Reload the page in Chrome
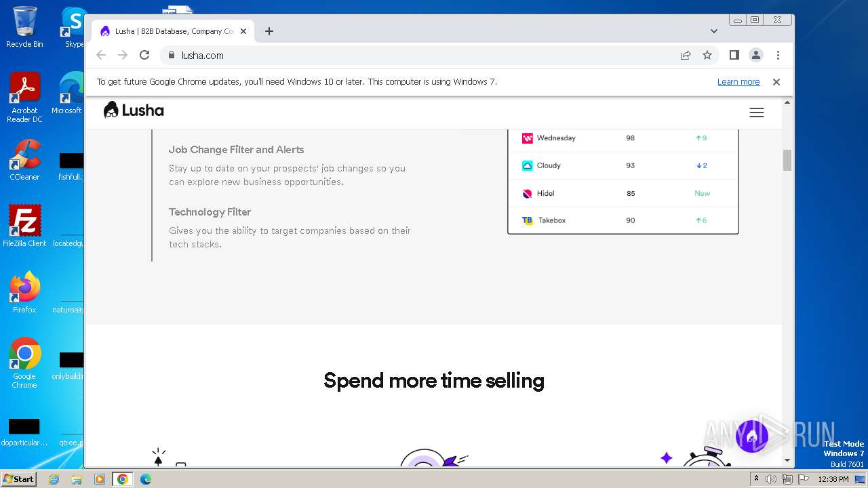 [144, 56]
